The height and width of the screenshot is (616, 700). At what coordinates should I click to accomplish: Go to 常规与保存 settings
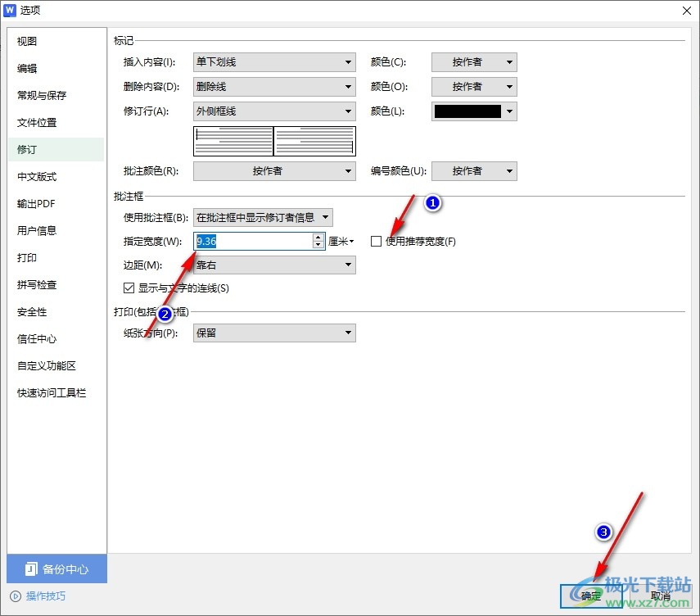point(42,95)
